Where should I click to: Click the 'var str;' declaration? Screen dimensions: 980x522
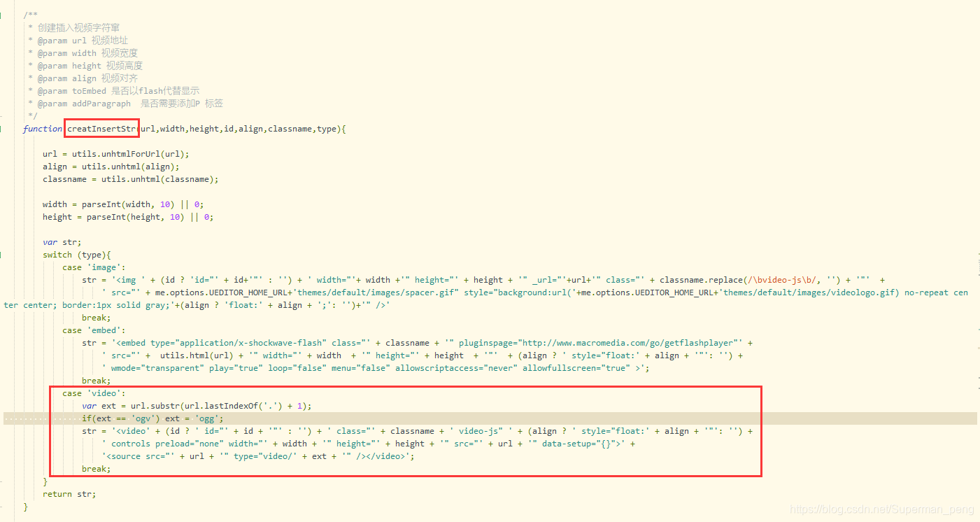[x=62, y=242]
